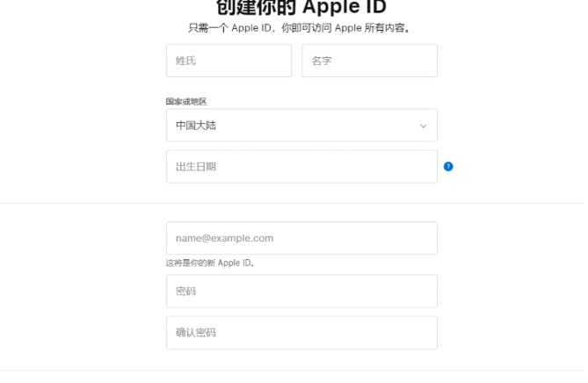
Task: Click the helper text 这将是你的新 Apple ID
Action: click(x=210, y=263)
